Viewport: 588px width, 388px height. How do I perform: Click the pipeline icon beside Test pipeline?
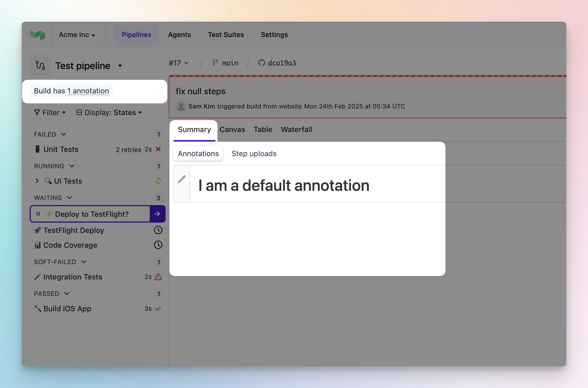(40, 65)
